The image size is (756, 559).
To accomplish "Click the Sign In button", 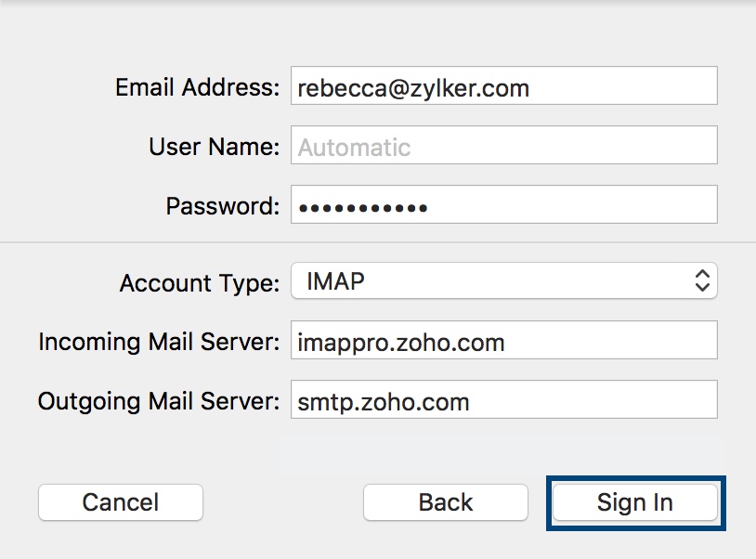I will pos(634,502).
